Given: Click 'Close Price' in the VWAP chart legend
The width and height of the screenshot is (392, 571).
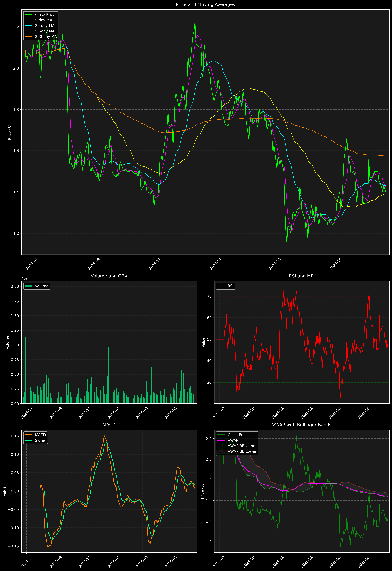Looking at the screenshot, I should point(237,435).
